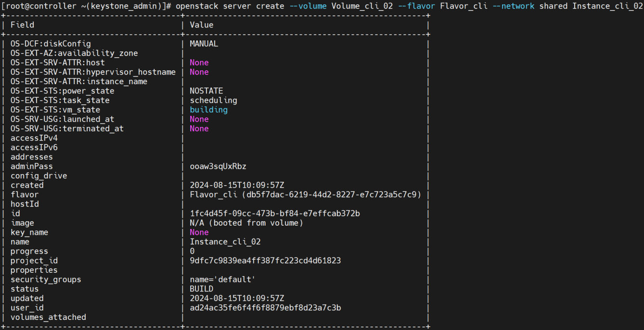The width and height of the screenshot is (644, 330).
Task: Click the created timestamp 2024-08-15T10:09:57Z
Action: pos(237,185)
